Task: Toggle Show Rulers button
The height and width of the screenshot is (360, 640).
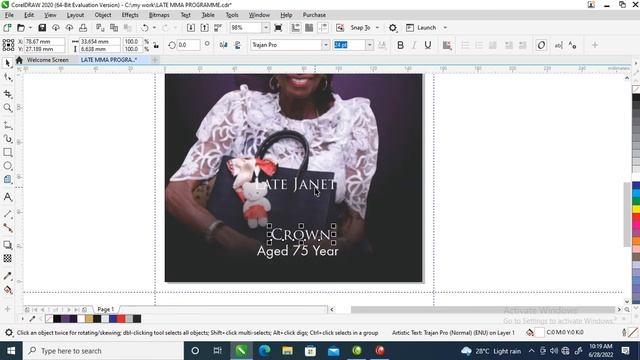Action: pos(295,28)
